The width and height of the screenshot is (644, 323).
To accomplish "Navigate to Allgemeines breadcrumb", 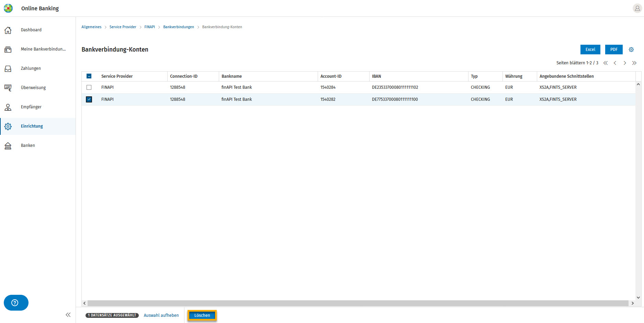I will [91, 27].
